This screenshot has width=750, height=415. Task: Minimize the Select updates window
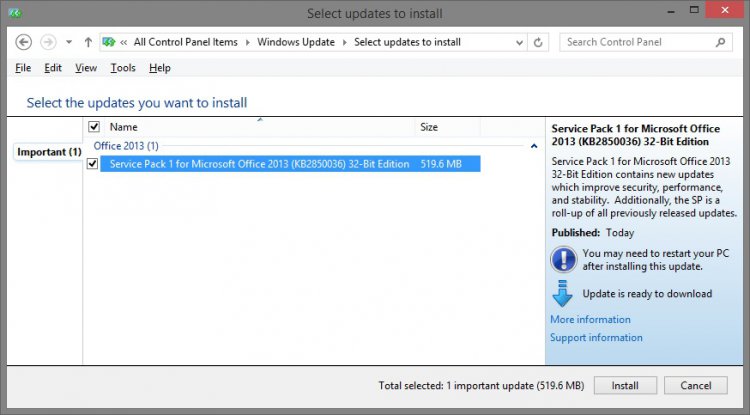tap(671, 11)
